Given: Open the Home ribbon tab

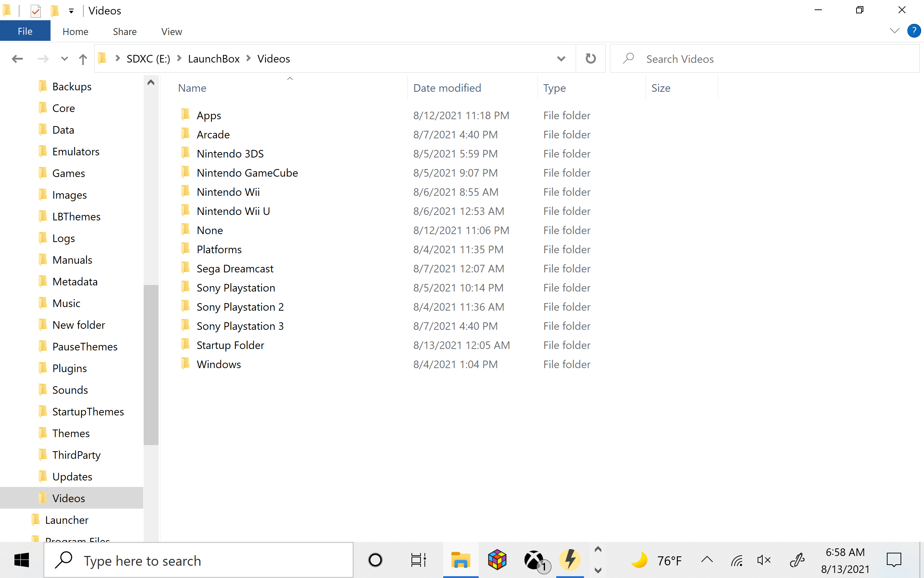Looking at the screenshot, I should tap(75, 31).
